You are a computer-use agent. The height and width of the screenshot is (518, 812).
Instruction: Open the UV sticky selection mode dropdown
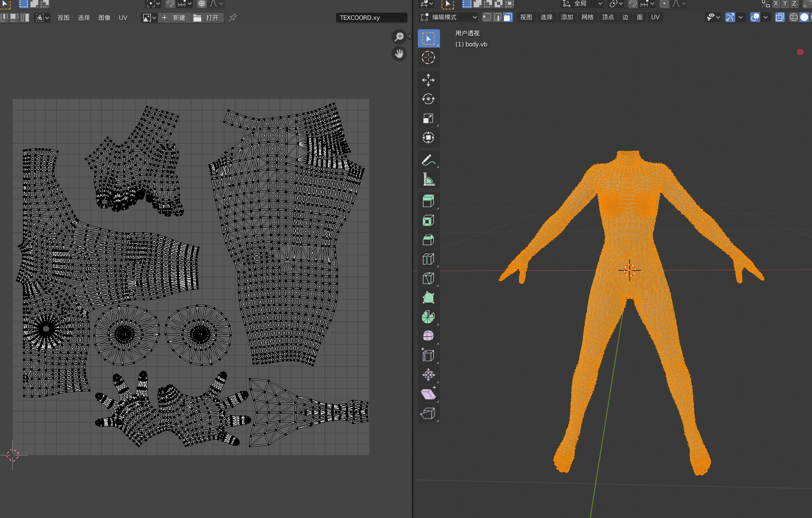[43, 18]
